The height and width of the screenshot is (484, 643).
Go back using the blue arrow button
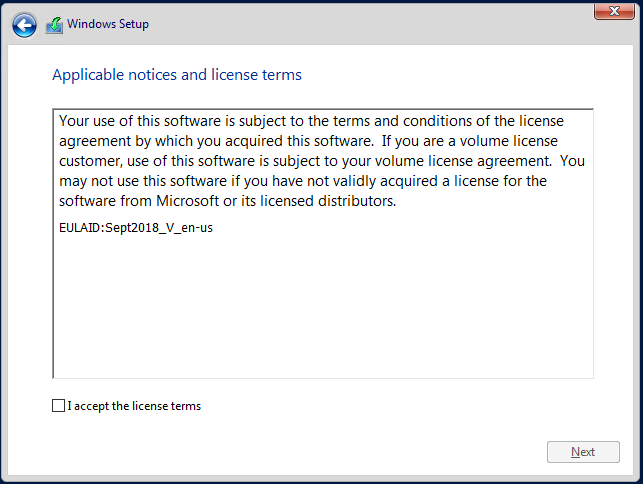24,25
